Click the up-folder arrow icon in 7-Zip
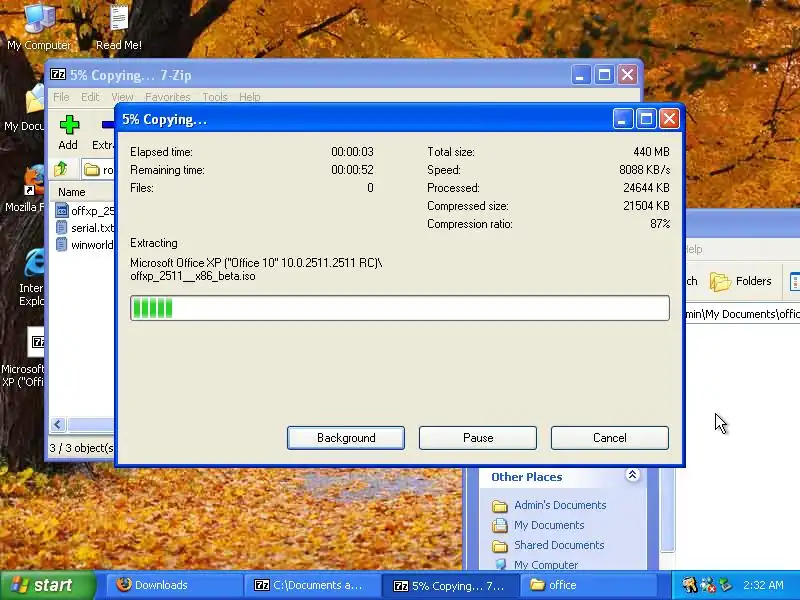Image resolution: width=800 pixels, height=600 pixels. point(62,169)
